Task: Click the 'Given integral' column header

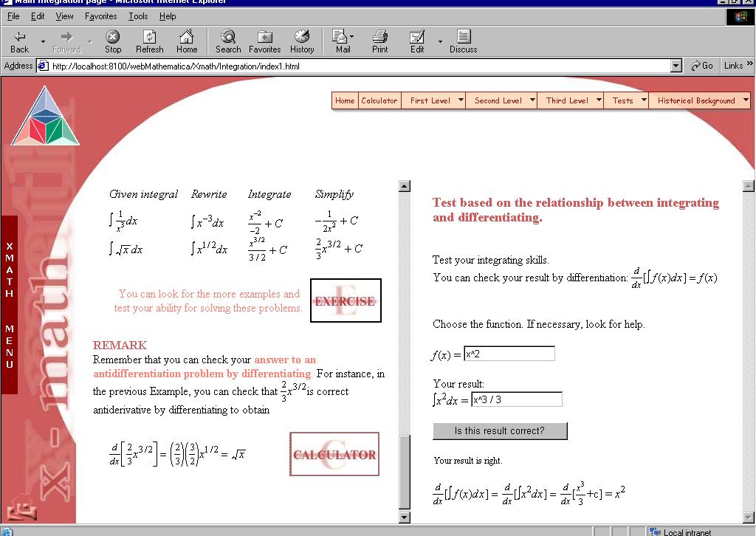Action: [x=144, y=194]
